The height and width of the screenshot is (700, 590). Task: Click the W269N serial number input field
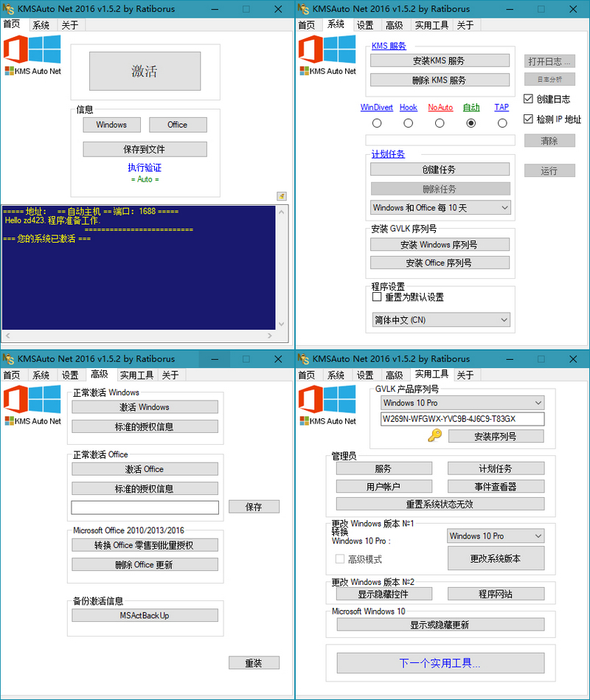463,419
